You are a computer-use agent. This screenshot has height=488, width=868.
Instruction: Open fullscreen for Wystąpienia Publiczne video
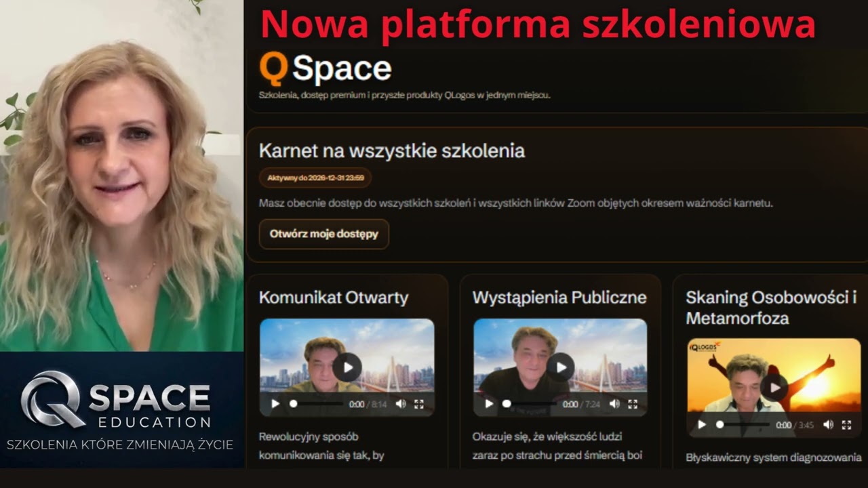click(633, 404)
